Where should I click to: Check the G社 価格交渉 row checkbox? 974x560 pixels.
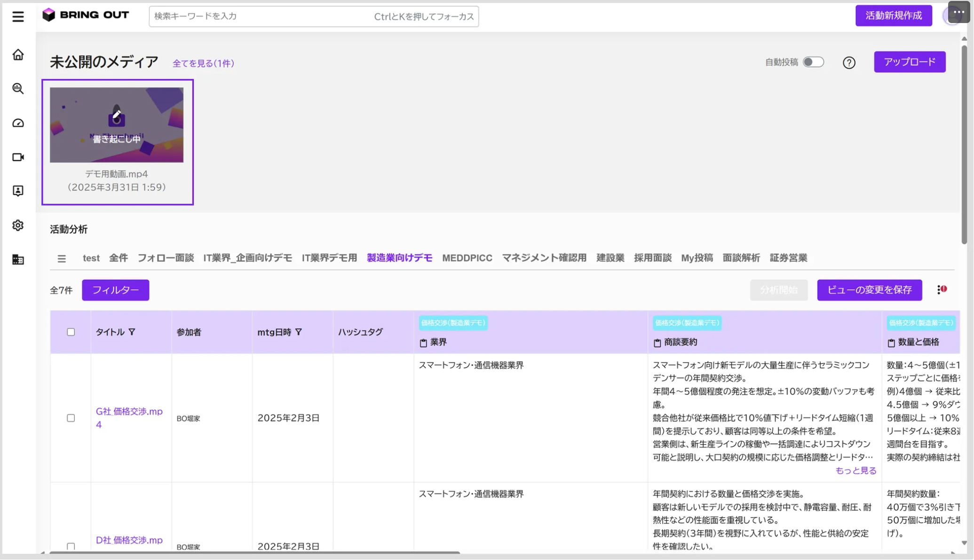coord(71,418)
